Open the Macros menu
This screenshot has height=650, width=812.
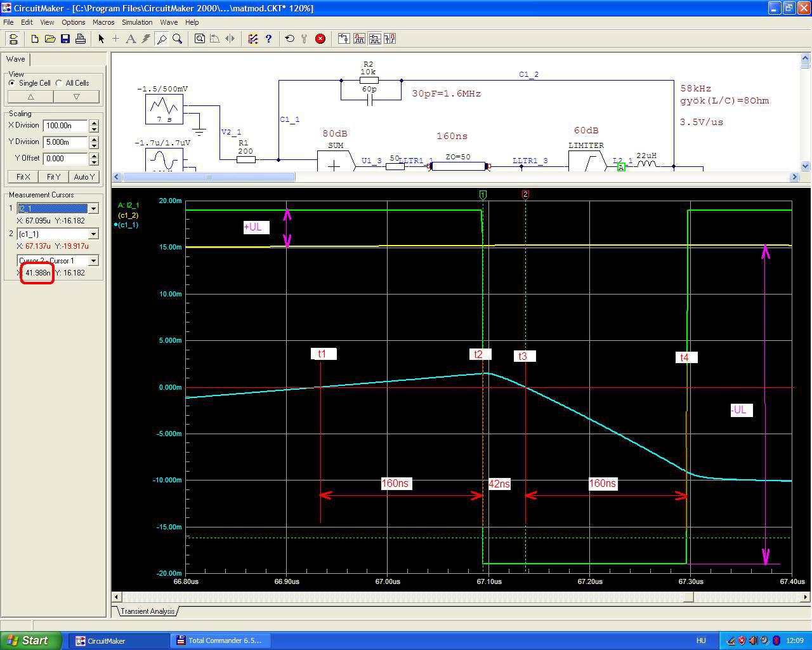[103, 22]
